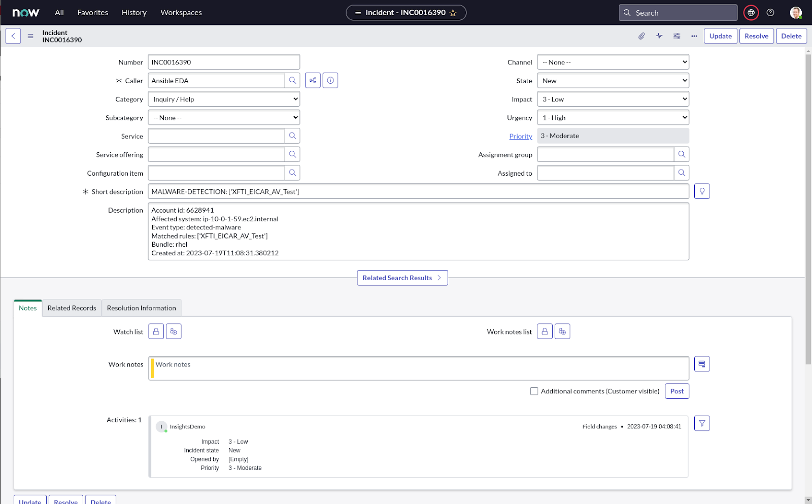
Task: Toggle Additional comments customer visible checkbox
Action: [534, 391]
